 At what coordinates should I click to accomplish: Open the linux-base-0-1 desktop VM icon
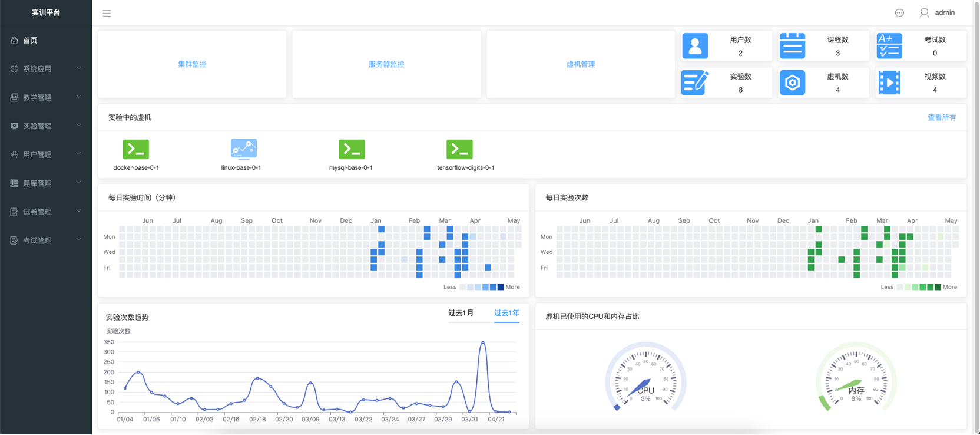click(x=243, y=150)
